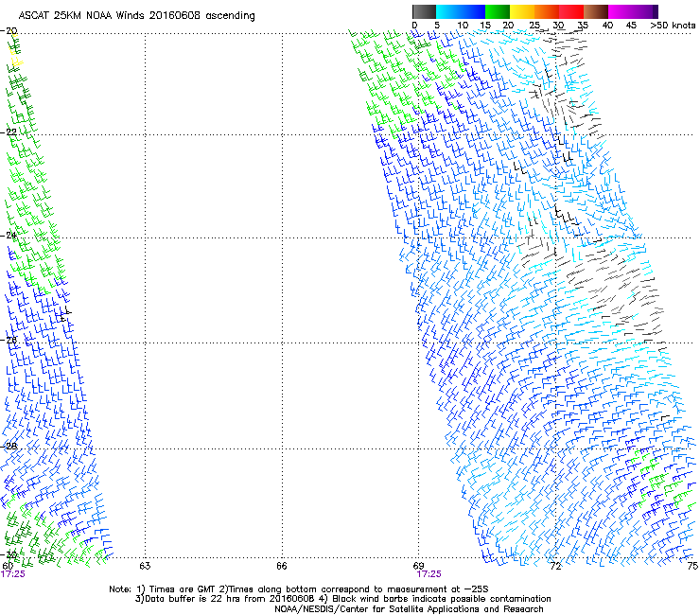
Task: Click the plot title 'ASCAT 25KM NOAA Winds 20160608 ascending'
Action: (x=136, y=16)
